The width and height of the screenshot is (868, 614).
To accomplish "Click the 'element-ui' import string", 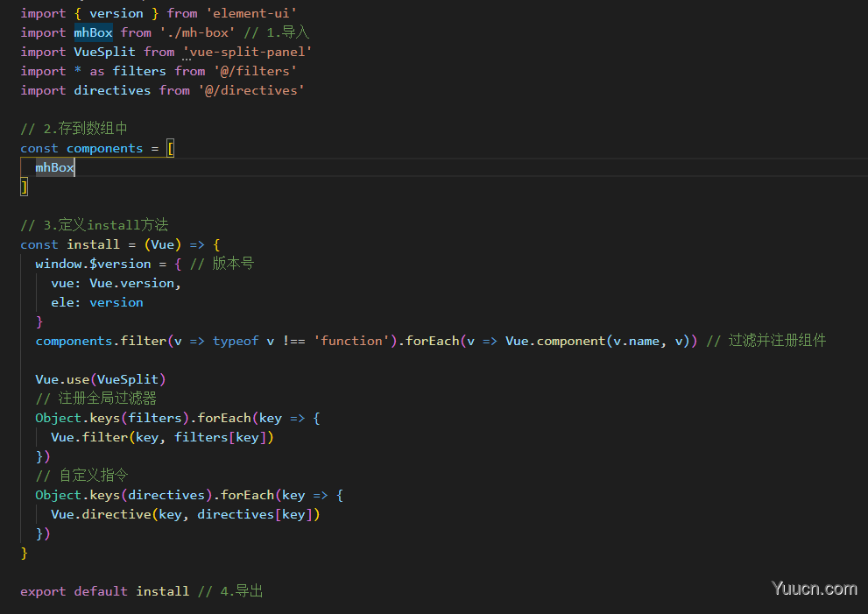I will pyautogui.click(x=251, y=13).
